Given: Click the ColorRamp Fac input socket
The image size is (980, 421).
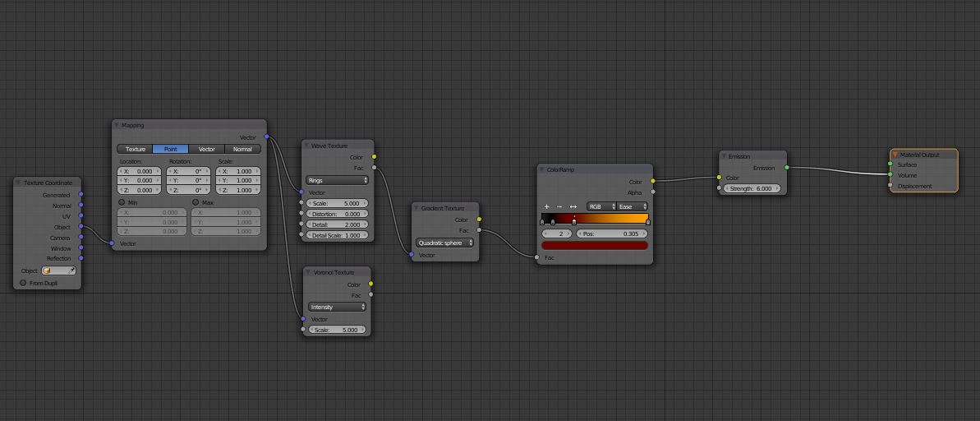Looking at the screenshot, I should [x=537, y=257].
